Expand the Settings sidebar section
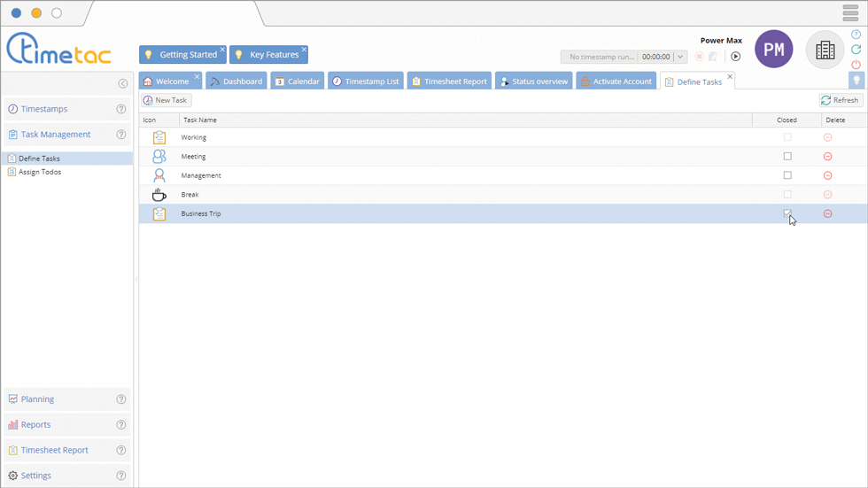The width and height of the screenshot is (868, 488). [67, 476]
